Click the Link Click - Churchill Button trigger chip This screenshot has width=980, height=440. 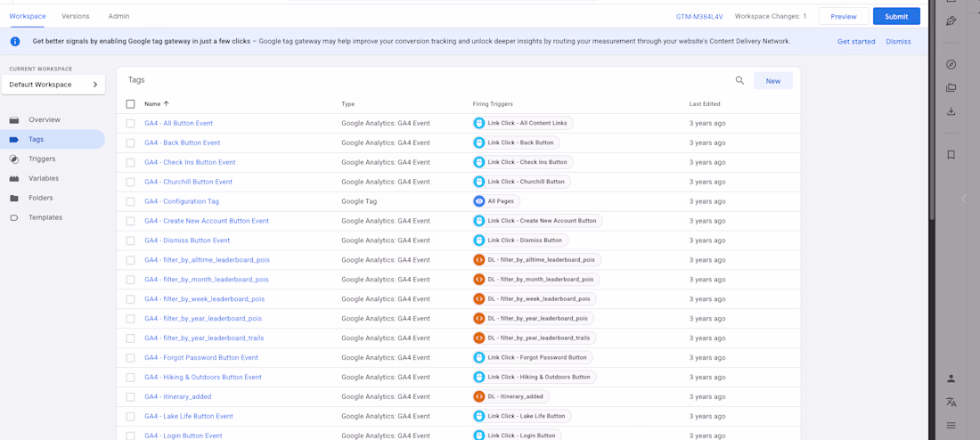521,182
